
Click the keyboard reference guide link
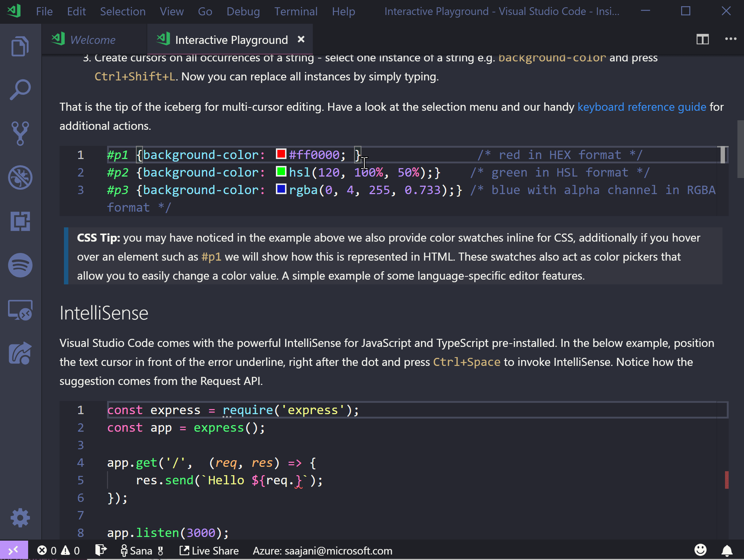tap(642, 107)
